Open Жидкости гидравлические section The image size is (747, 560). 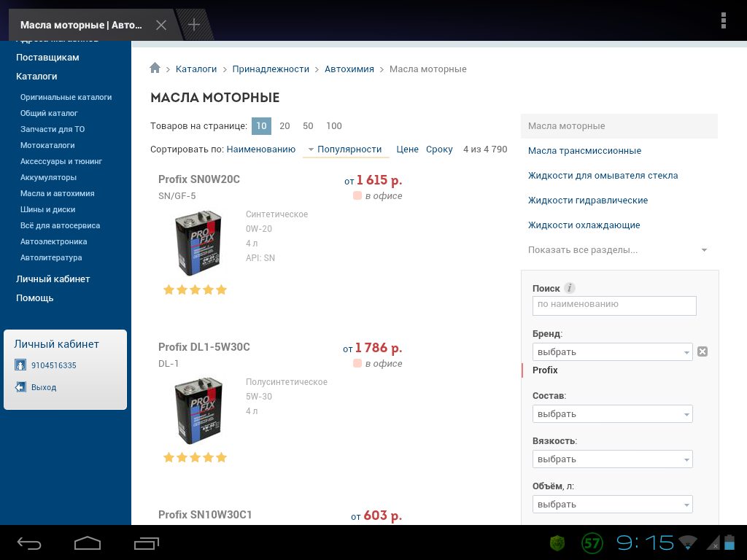click(x=588, y=201)
